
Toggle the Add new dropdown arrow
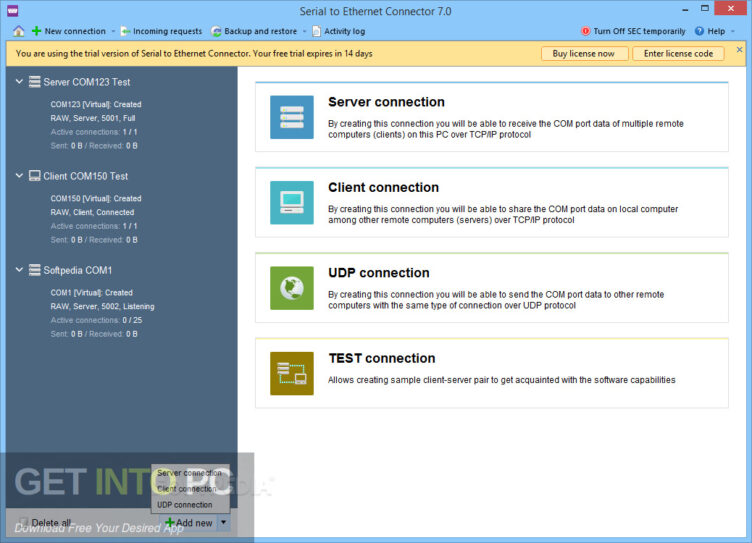(223, 522)
